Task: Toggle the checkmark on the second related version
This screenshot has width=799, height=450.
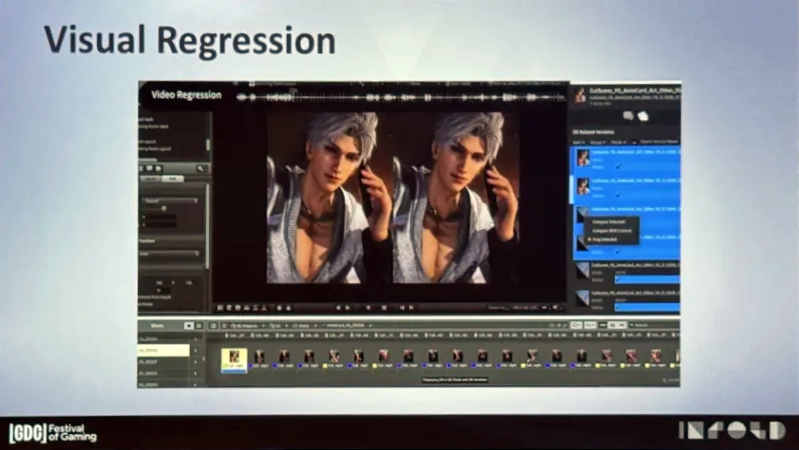Action: 619,195
